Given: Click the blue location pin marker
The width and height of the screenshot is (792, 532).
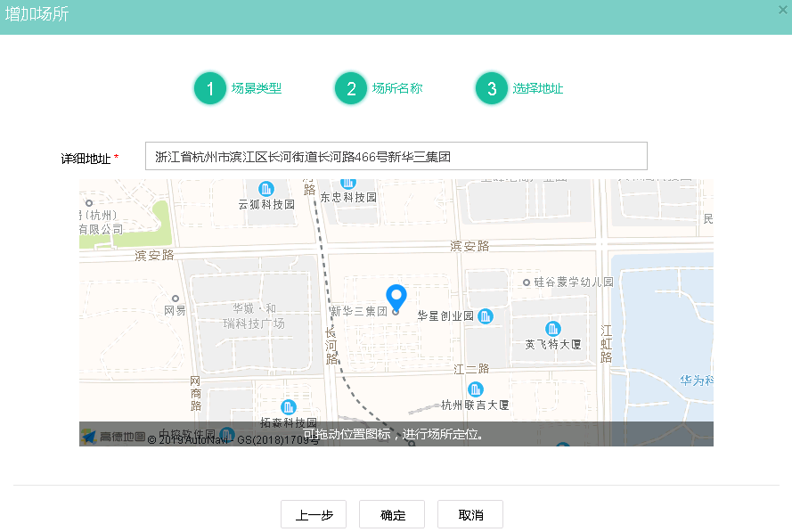Looking at the screenshot, I should point(396,299).
